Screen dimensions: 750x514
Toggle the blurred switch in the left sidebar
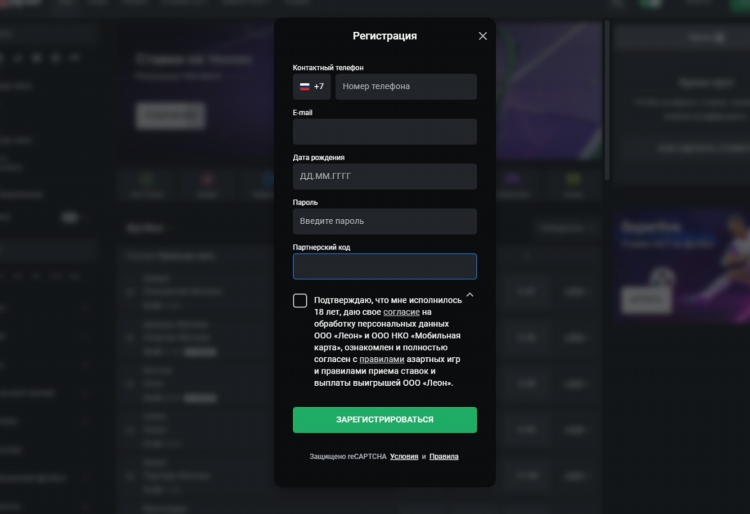(x=70, y=218)
